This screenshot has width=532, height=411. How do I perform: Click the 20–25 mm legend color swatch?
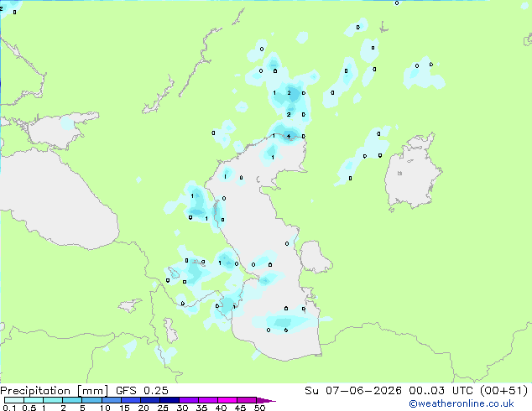click(x=149, y=400)
